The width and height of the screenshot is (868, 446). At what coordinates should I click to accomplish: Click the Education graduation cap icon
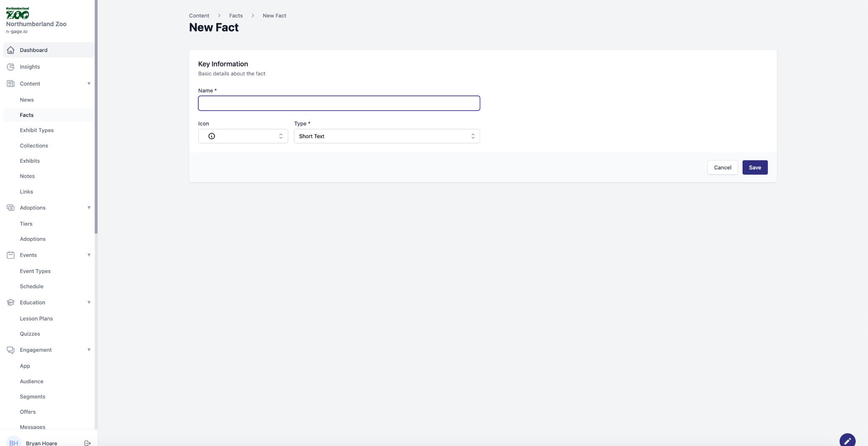[x=11, y=303]
